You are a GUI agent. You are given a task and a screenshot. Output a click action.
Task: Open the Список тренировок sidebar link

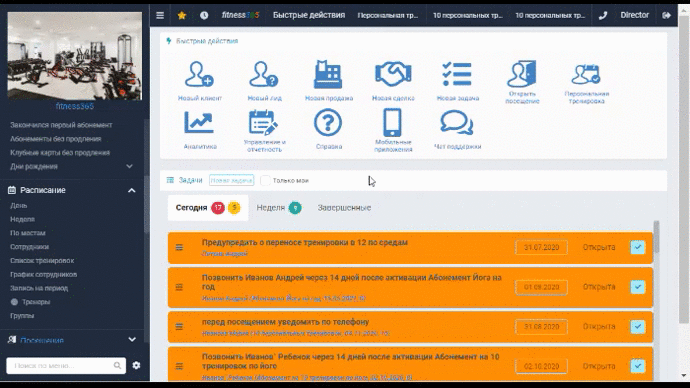point(42,260)
